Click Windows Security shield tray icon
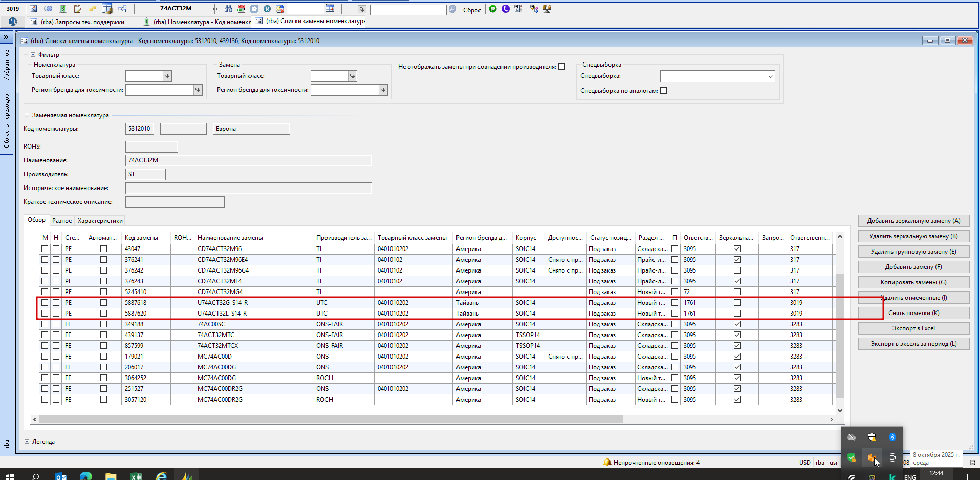Image resolution: width=980 pixels, height=480 pixels. tap(872, 437)
